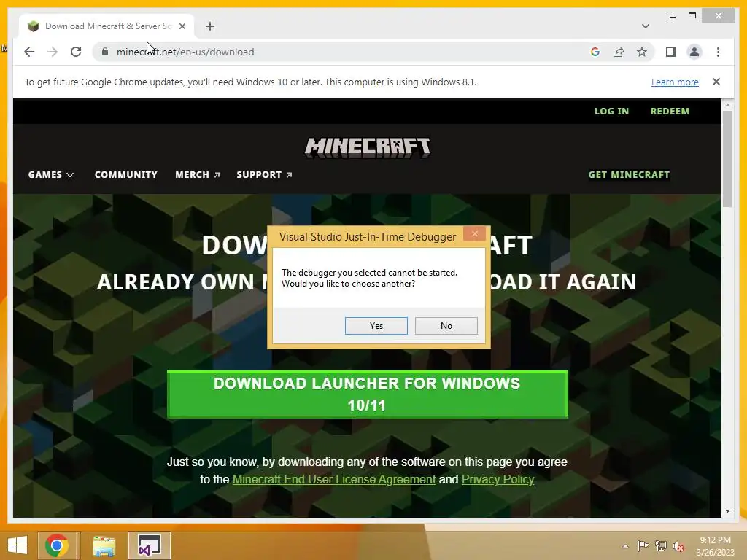
Task: Open the Chrome profile avatar
Action: click(694, 52)
